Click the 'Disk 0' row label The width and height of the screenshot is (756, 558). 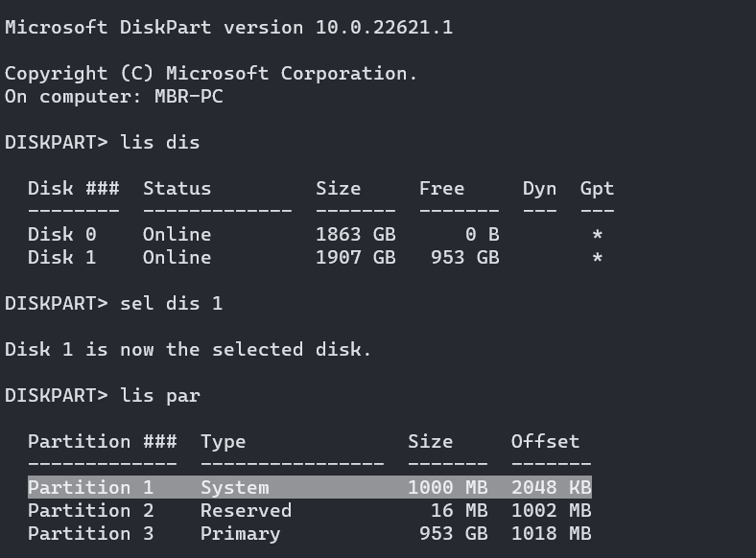62,235
